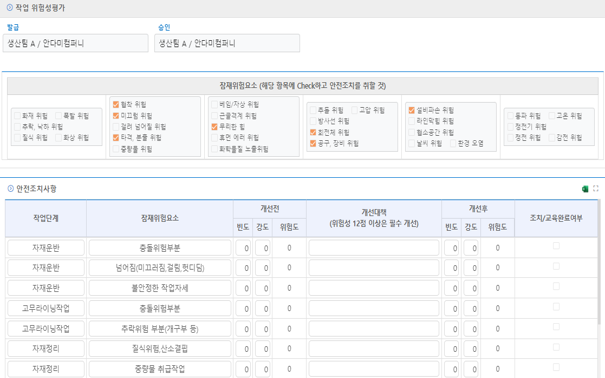Uncheck the 무리한 힘 checkbox
The height and width of the screenshot is (378, 605).
(215, 127)
